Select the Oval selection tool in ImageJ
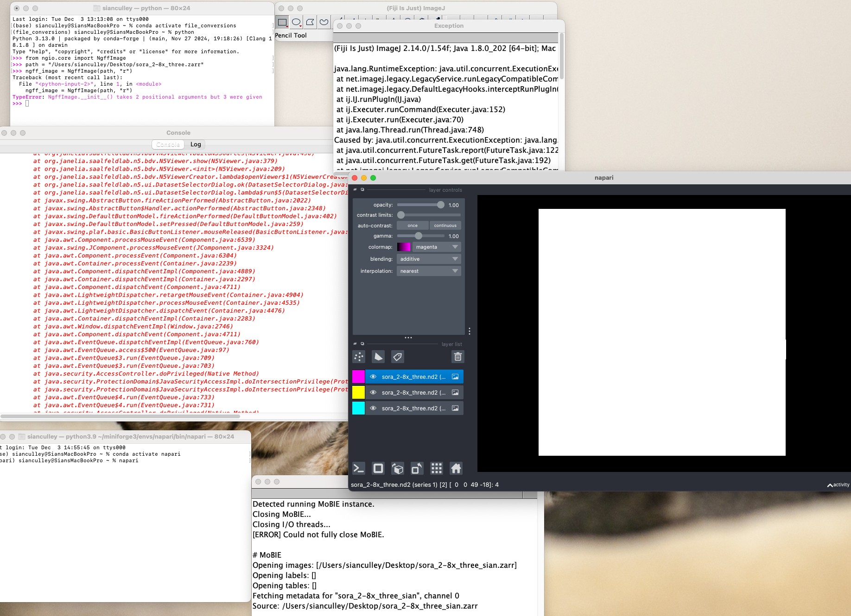851x616 pixels. point(296,22)
